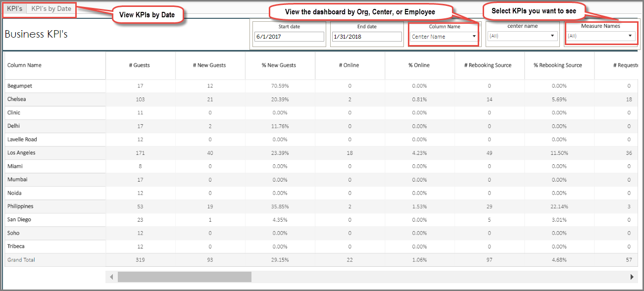Click the % Online column header

(419, 65)
